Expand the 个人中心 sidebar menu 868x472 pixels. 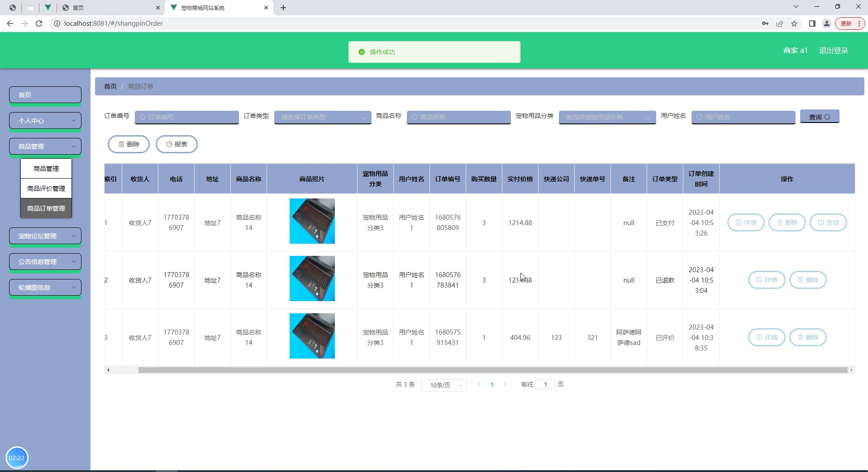pos(45,121)
